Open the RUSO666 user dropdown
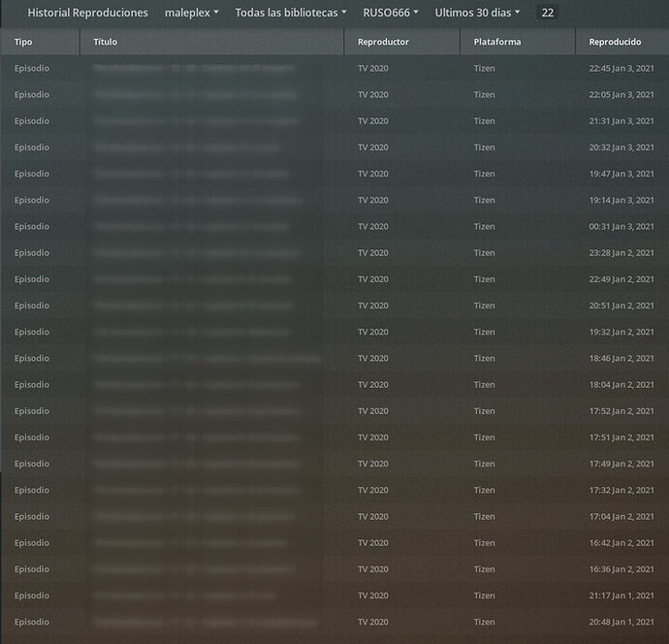 tap(391, 13)
